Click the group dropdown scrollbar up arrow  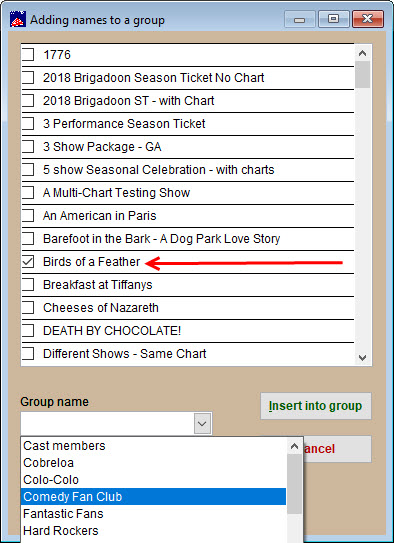(x=294, y=446)
